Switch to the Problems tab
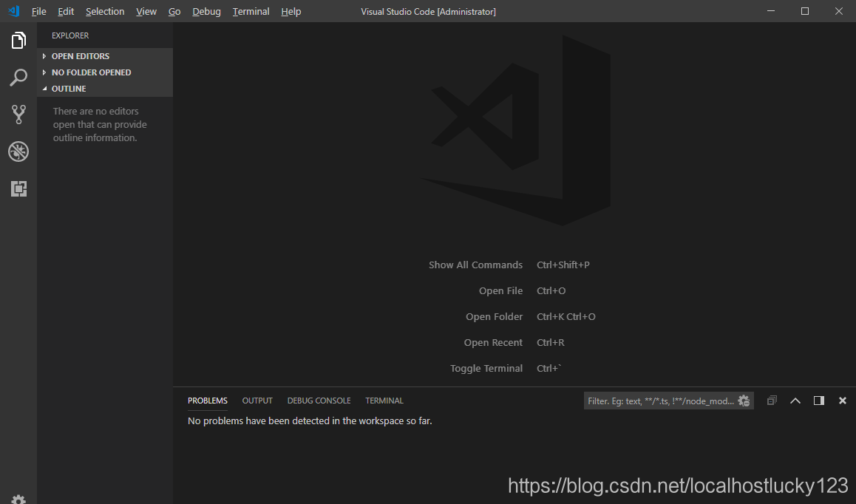This screenshot has height=504, width=856. [x=208, y=401]
